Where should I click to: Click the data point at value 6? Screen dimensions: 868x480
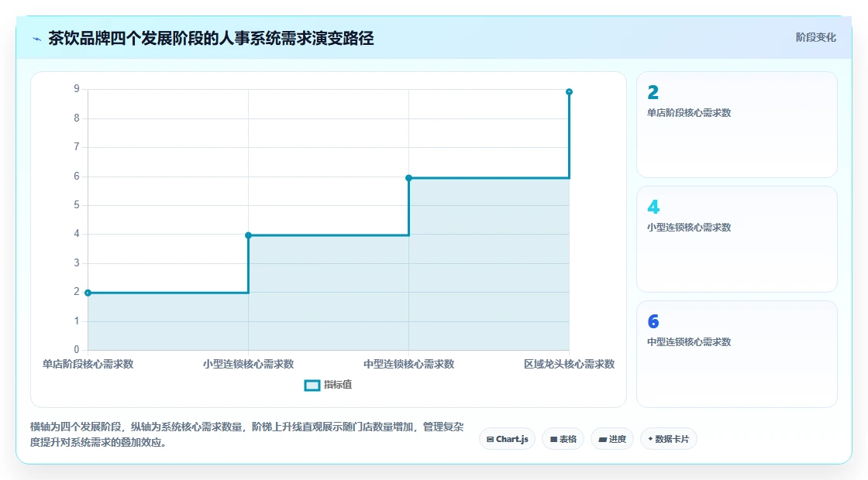[x=408, y=178]
